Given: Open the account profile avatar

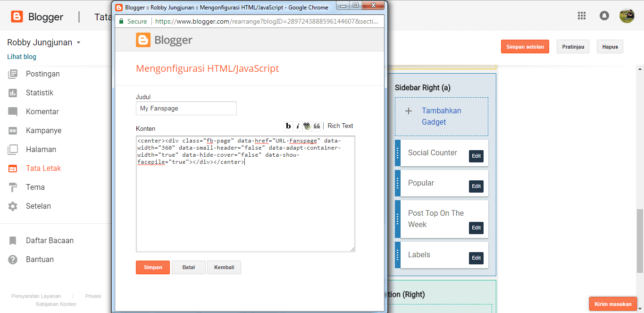Looking at the screenshot, I should (x=627, y=16).
